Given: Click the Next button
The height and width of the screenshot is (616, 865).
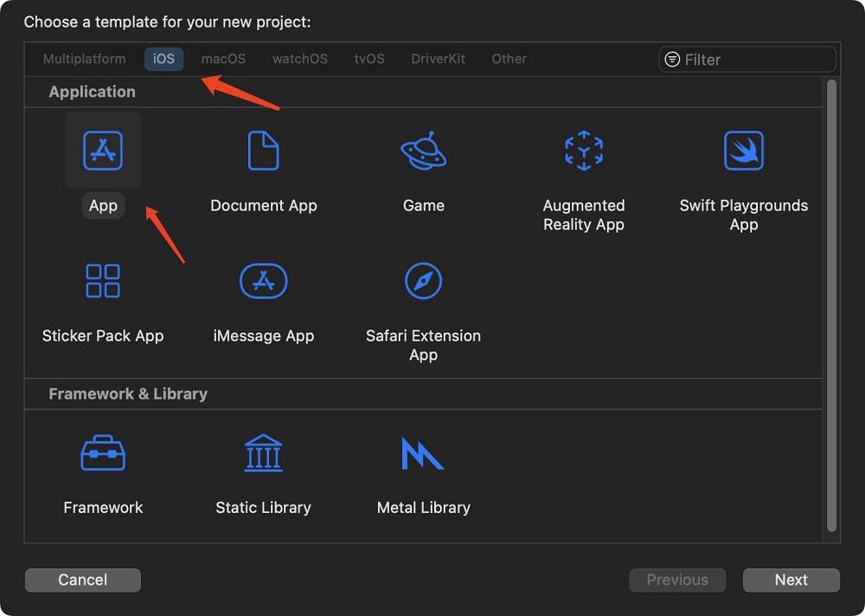Looking at the screenshot, I should [x=791, y=580].
